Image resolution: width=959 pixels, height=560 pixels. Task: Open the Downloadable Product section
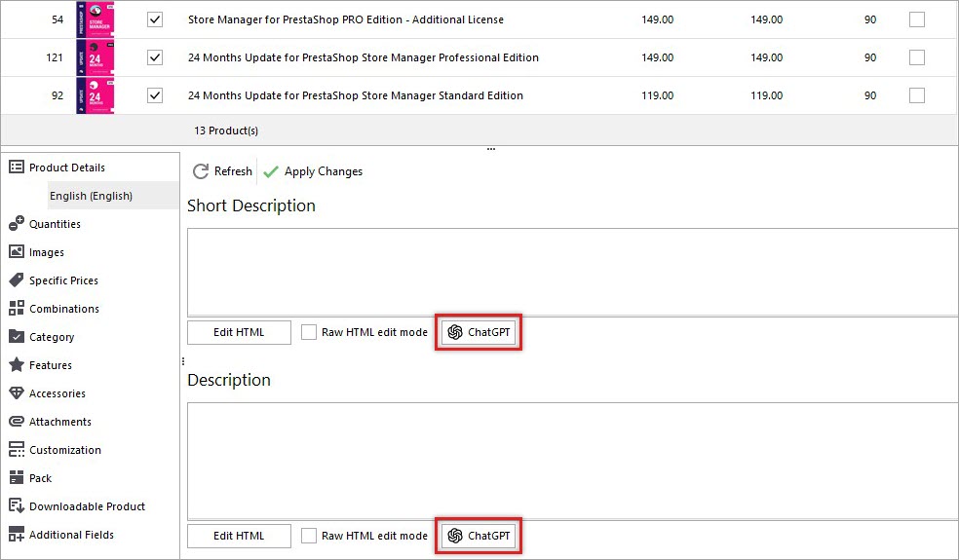[90, 505]
